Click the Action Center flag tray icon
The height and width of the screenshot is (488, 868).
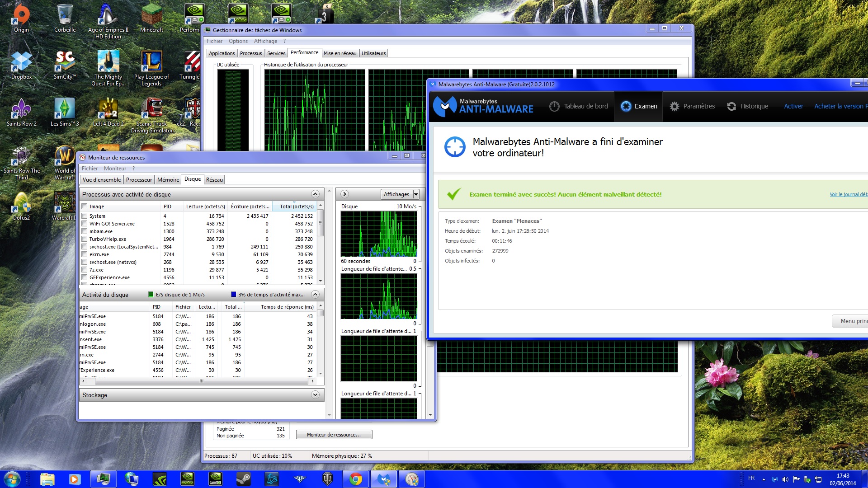[x=796, y=479]
